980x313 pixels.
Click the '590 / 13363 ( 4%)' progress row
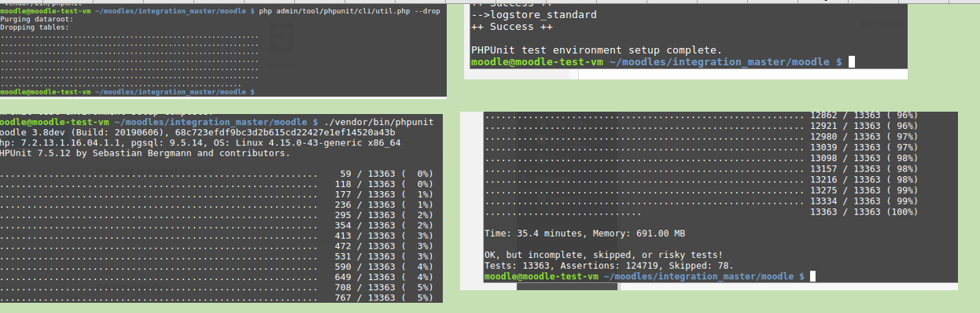point(216,267)
